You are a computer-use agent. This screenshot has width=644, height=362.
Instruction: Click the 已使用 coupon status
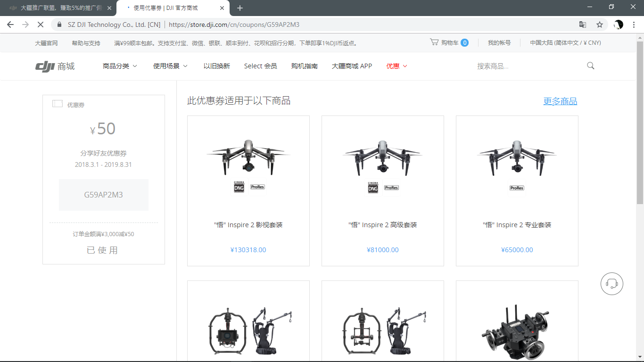[x=102, y=250]
